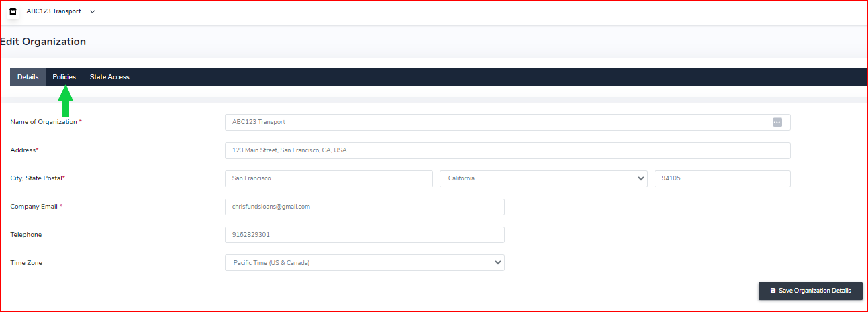Viewport: 868px width, 312px height.
Task: Switch to the Details tab
Action: click(28, 77)
